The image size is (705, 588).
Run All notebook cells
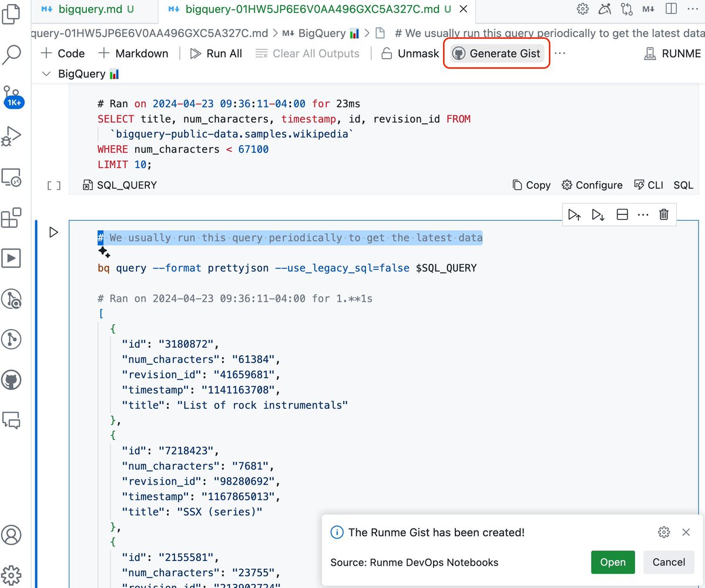pos(216,53)
